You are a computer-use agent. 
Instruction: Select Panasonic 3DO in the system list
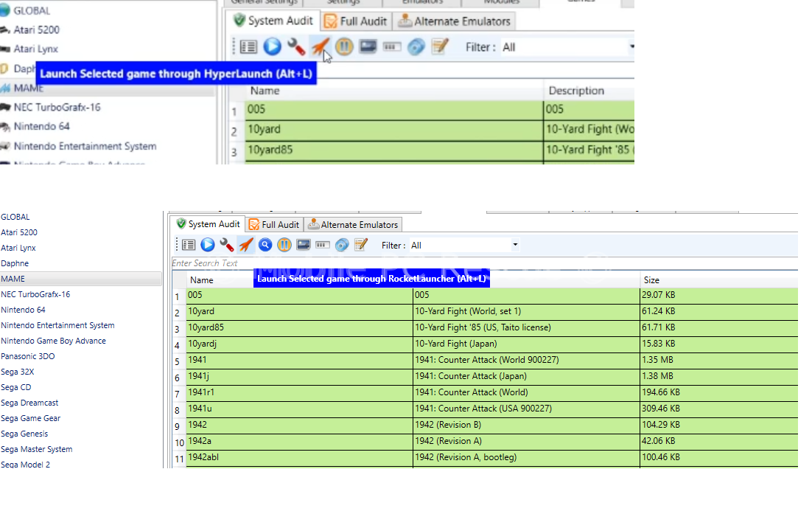[x=28, y=356]
